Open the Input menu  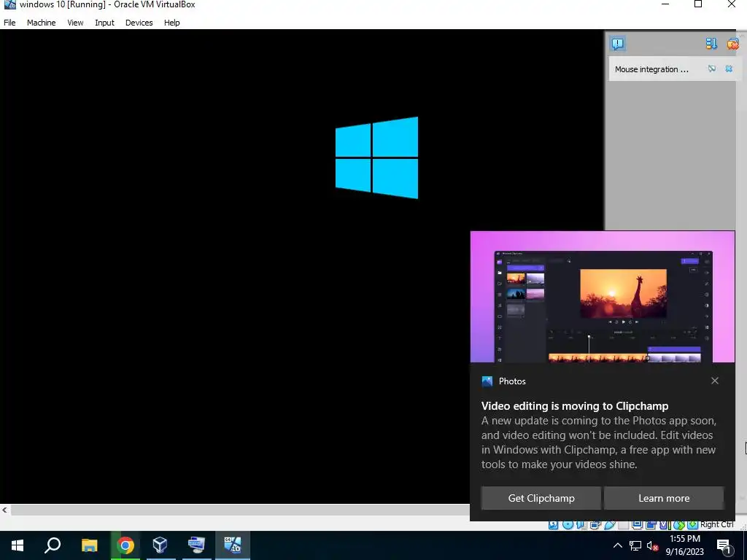tap(104, 23)
